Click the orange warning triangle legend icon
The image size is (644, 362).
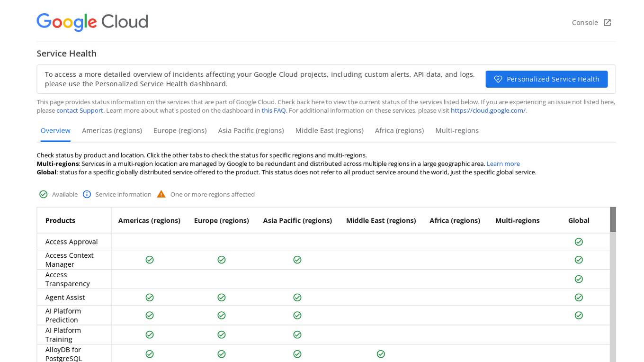(x=161, y=194)
